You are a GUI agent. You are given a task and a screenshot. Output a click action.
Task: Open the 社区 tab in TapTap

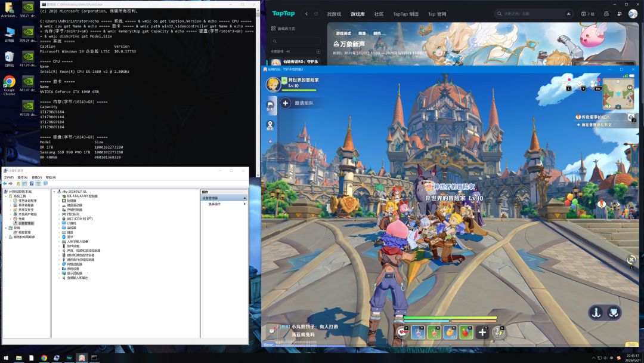pyautogui.click(x=379, y=14)
